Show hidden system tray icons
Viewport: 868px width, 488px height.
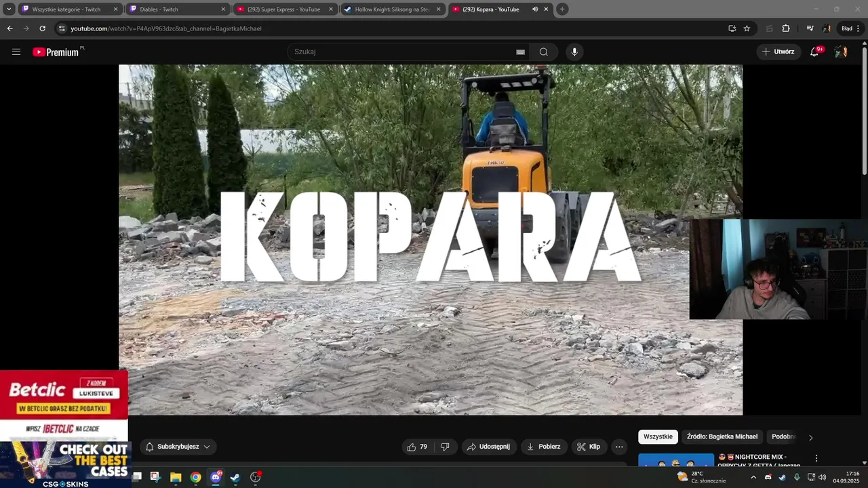tap(753, 476)
